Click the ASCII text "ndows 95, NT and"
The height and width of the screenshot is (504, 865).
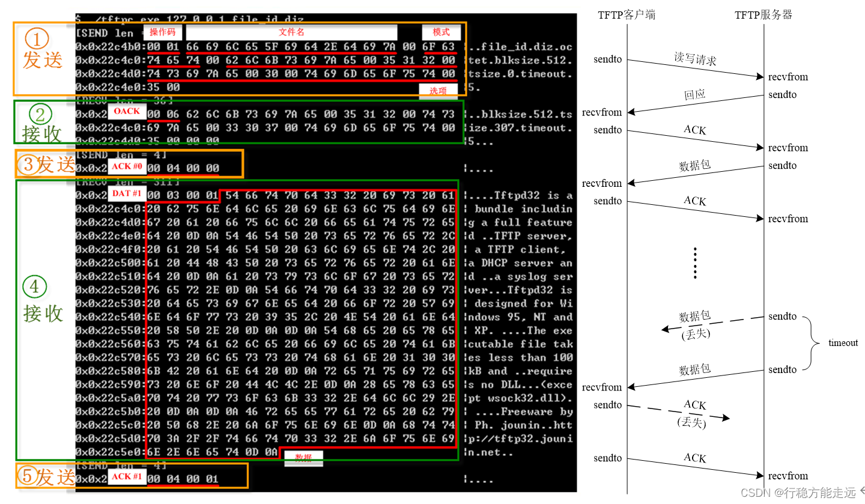click(521, 317)
